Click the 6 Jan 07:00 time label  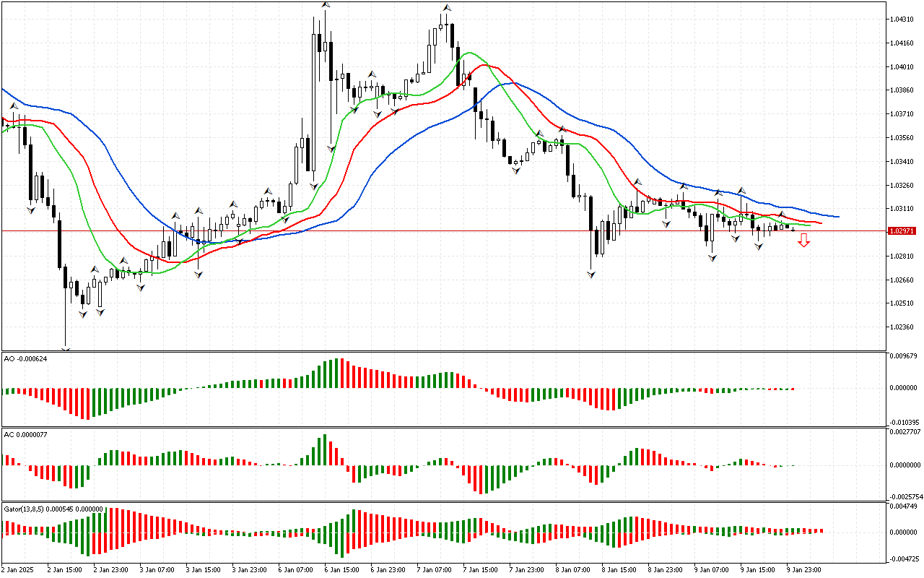[x=297, y=570]
